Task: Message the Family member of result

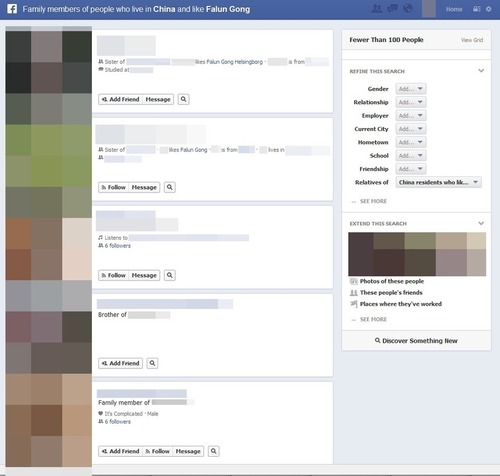Action: click(188, 451)
